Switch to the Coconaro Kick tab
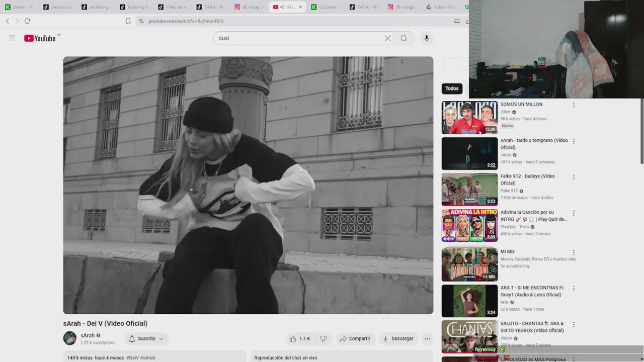Image resolution: width=644 pixels, height=362 pixels. 326,7
